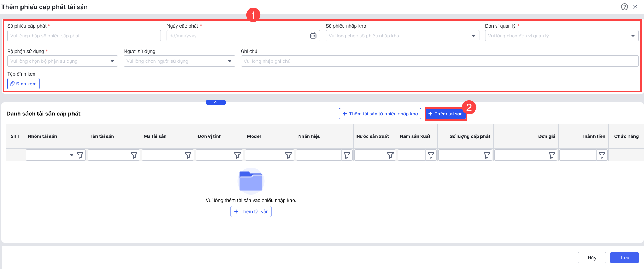The image size is (644, 269).
Task: Click filter icon in Thành tiền column
Action: point(602,155)
